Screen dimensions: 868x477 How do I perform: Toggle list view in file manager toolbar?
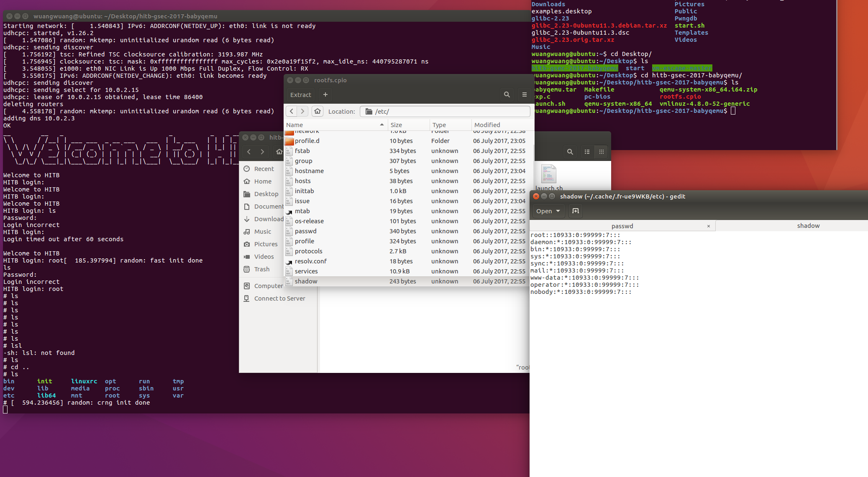(587, 152)
